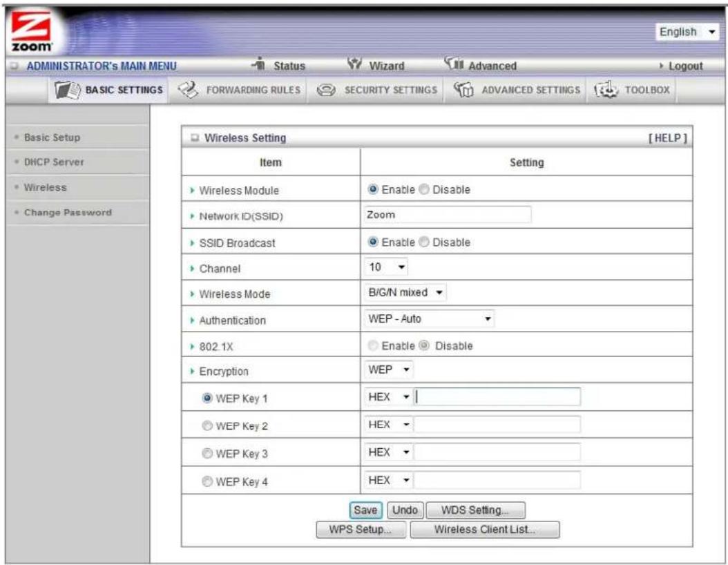Click the Status person icon
728x565 pixels.
(259, 64)
